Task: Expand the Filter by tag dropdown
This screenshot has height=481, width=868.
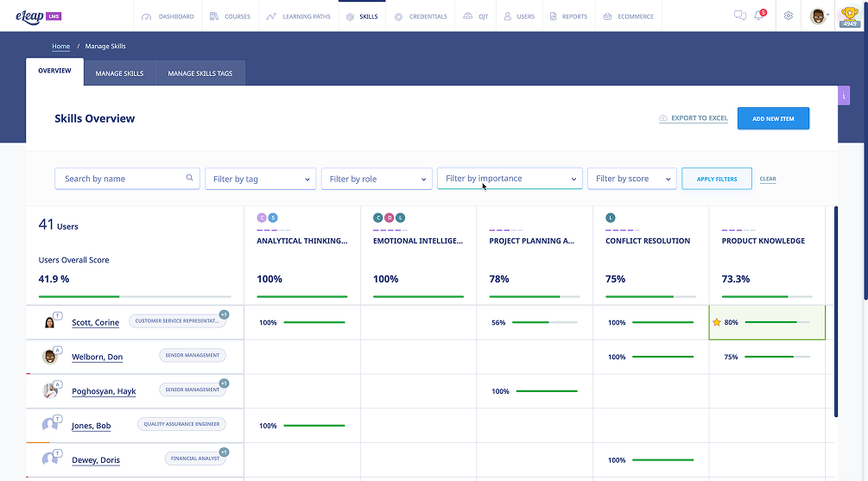Action: [260, 179]
